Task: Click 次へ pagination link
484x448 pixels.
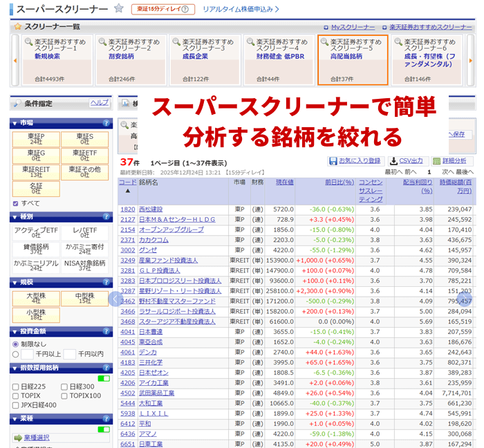Action: click(x=447, y=172)
